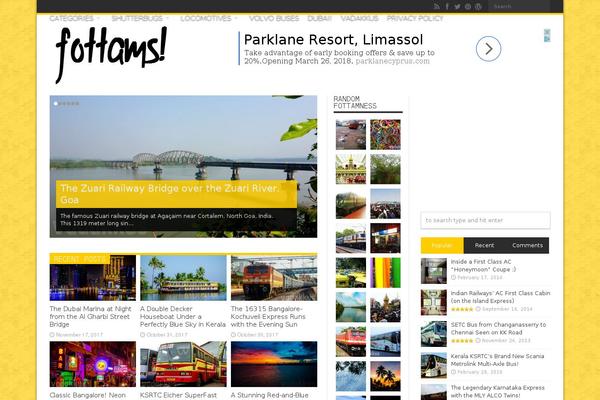
Task: Click clock icon beside February 17, 2014
Action: tap(453, 278)
